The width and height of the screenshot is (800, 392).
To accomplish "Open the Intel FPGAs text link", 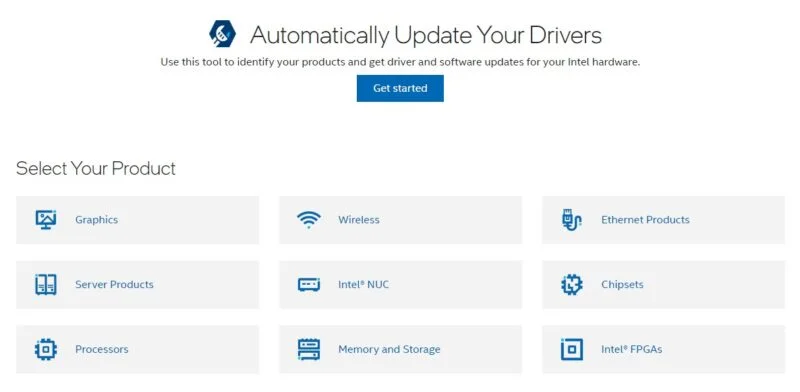I will (632, 349).
